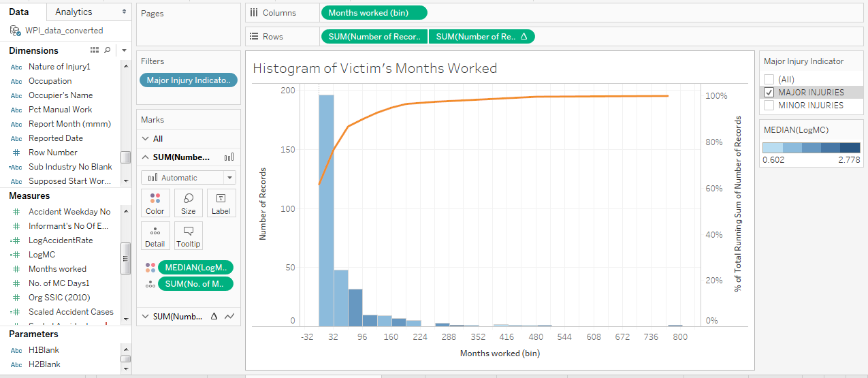Select the Months worked measure field
The height and width of the screenshot is (378, 868).
coord(57,269)
